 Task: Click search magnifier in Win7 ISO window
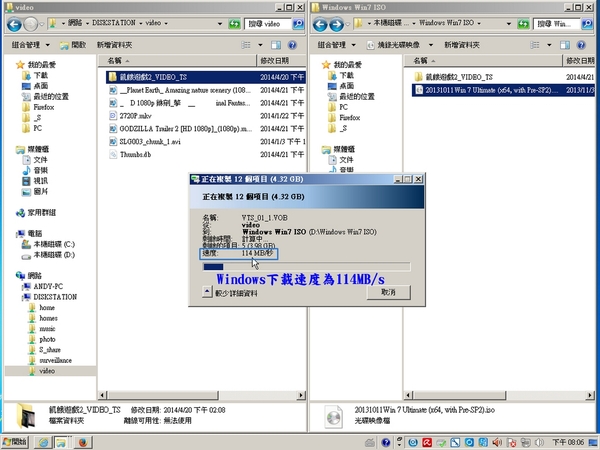coord(587,24)
